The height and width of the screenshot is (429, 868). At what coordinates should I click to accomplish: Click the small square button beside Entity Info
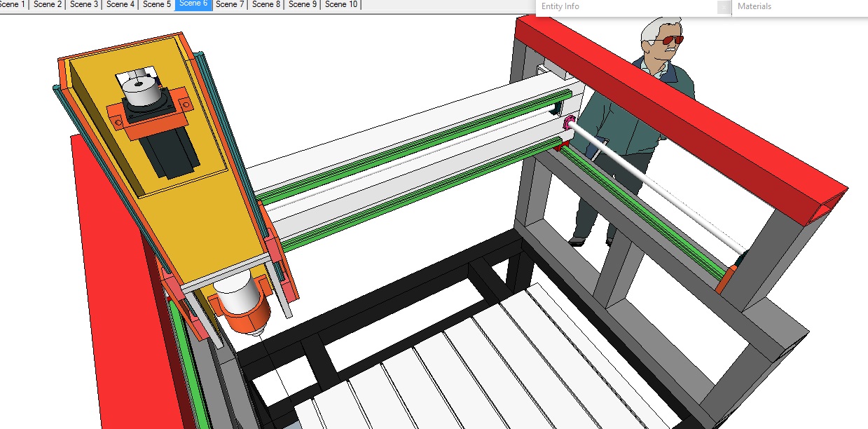(x=724, y=7)
